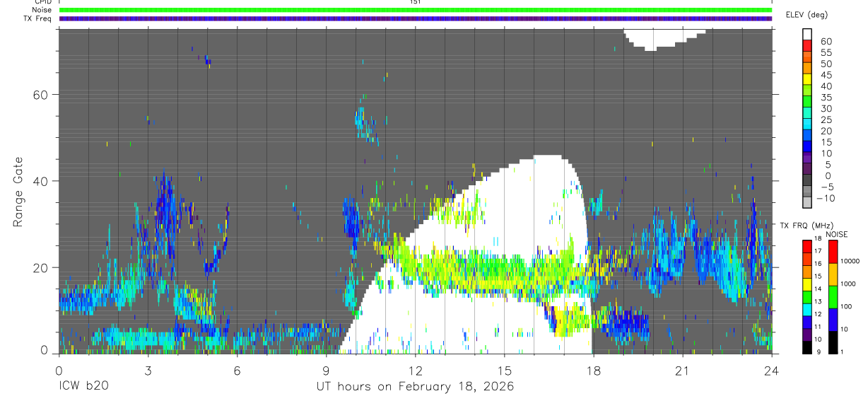Click the "NOISE" legend title
Viewport: 868px width, 401px height.
point(837,234)
